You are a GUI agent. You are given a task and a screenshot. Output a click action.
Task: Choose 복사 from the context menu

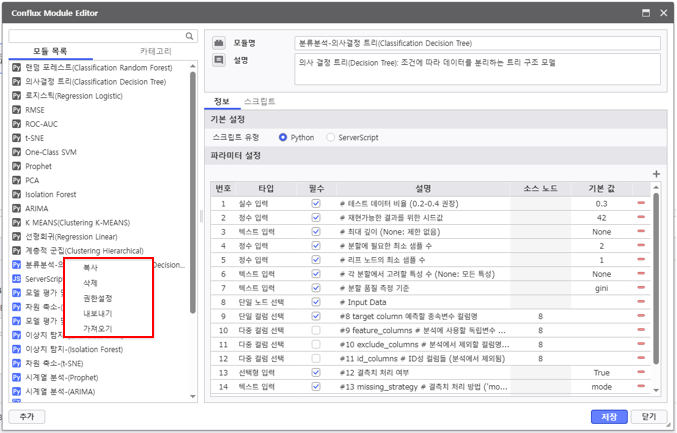91,268
